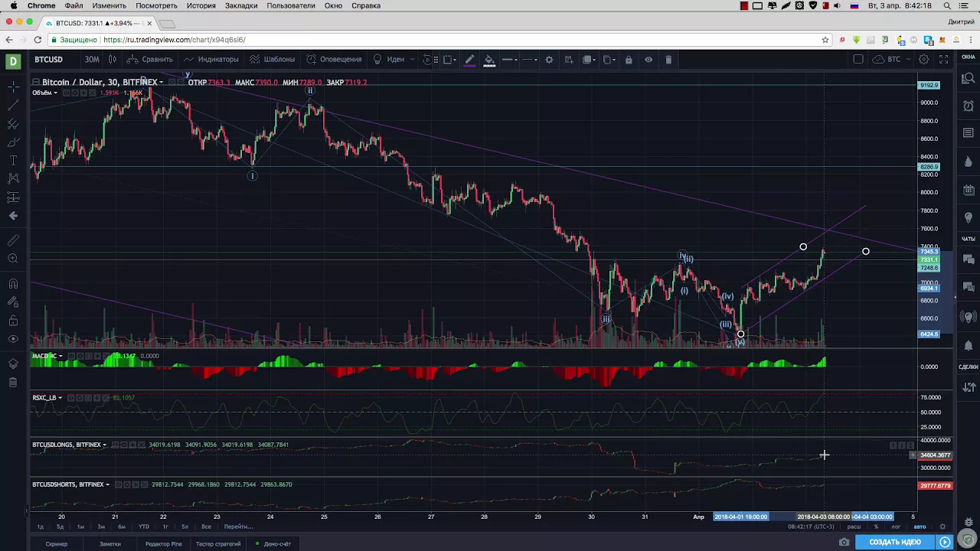Select the line color pencil tool
Image resolution: width=980 pixels, height=551 pixels.
click(x=469, y=59)
